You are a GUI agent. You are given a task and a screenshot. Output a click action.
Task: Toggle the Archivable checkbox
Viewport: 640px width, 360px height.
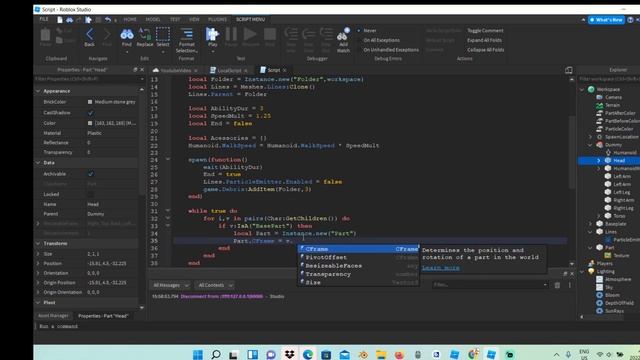[90, 174]
